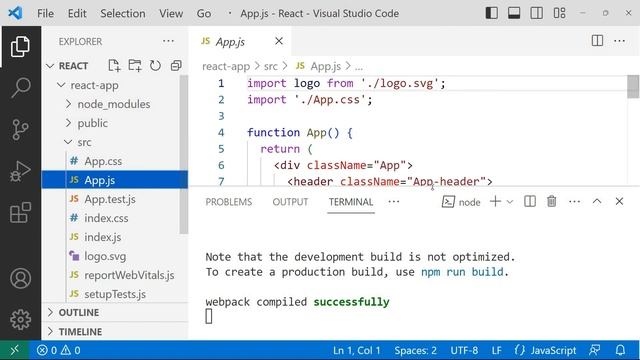The image size is (640, 360).
Task: Open the Search view in activity bar
Action: pos(20,87)
